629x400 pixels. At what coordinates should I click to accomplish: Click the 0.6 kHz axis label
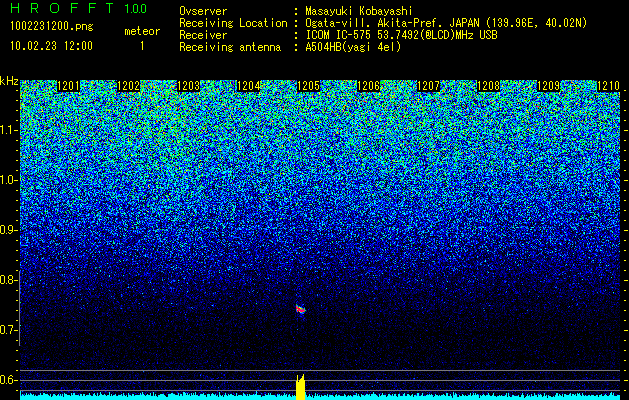[8, 380]
